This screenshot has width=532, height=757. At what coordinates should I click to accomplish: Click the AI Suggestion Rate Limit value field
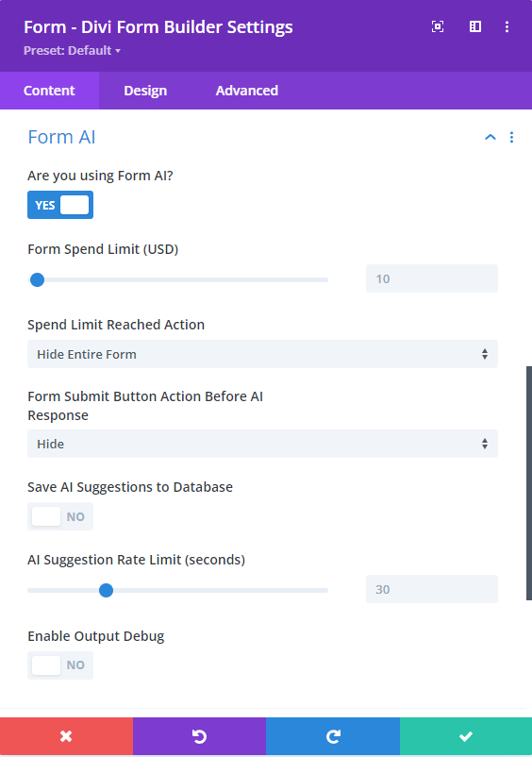point(432,589)
